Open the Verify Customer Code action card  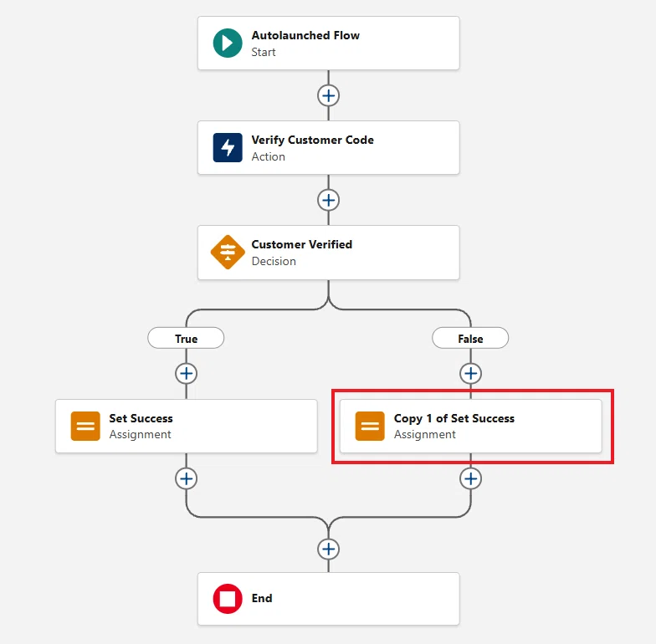click(328, 147)
